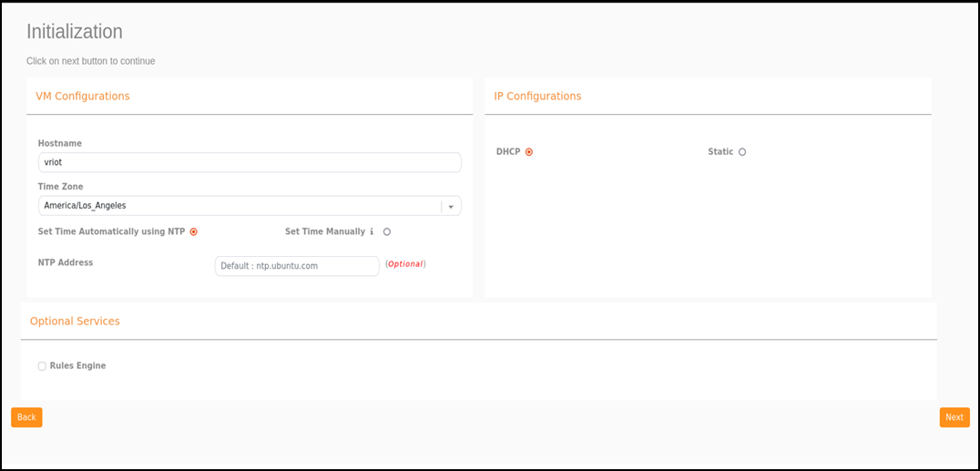Click the Optional Services heading
This screenshot has height=471, width=980.
(75, 321)
